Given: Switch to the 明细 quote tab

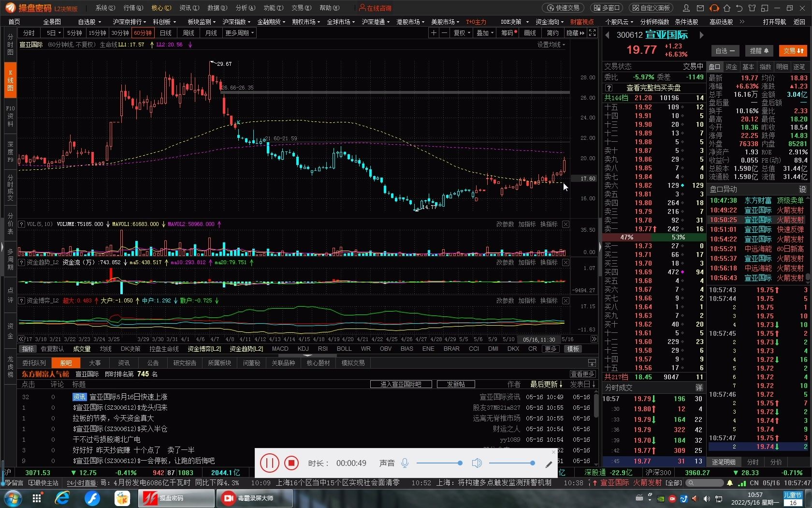Looking at the screenshot, I should pos(782,67).
